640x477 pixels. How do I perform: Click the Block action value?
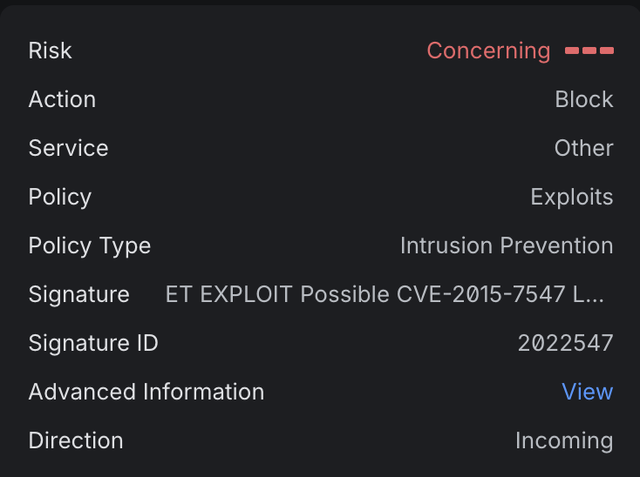click(584, 99)
